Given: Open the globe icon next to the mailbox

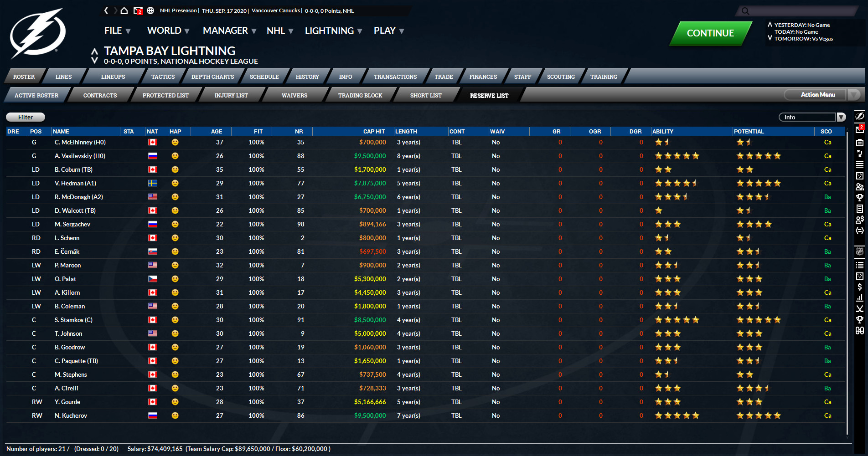Looking at the screenshot, I should (x=150, y=10).
